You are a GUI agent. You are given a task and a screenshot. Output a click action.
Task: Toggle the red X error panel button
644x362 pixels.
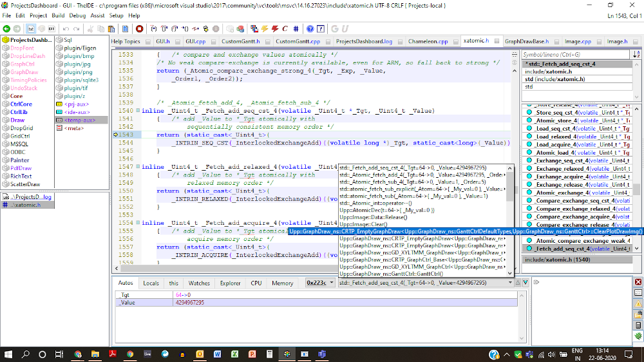(x=638, y=282)
